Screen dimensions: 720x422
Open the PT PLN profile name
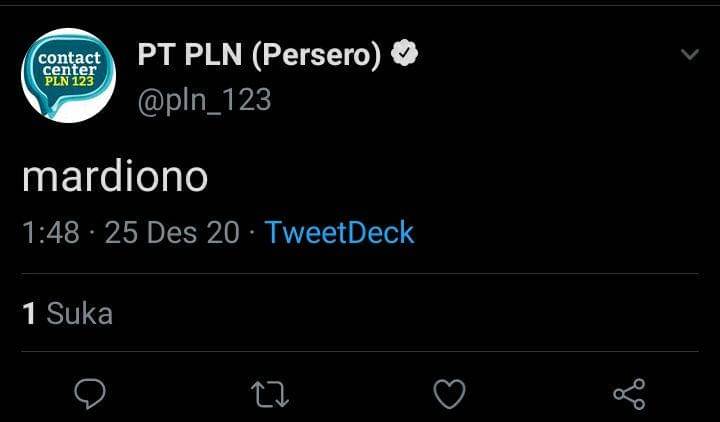pyautogui.click(x=260, y=56)
